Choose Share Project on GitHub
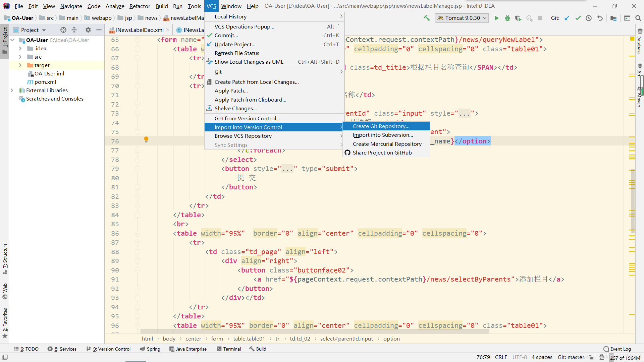This screenshot has width=644, height=362. 382,153
